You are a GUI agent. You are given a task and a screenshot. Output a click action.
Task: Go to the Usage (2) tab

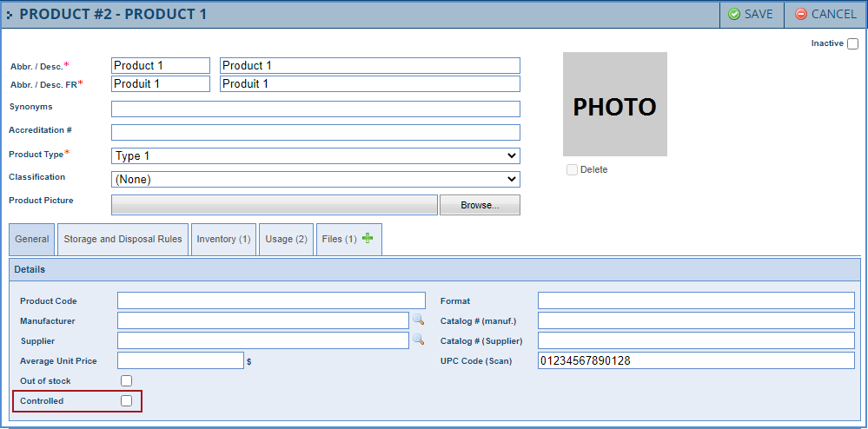coord(286,239)
